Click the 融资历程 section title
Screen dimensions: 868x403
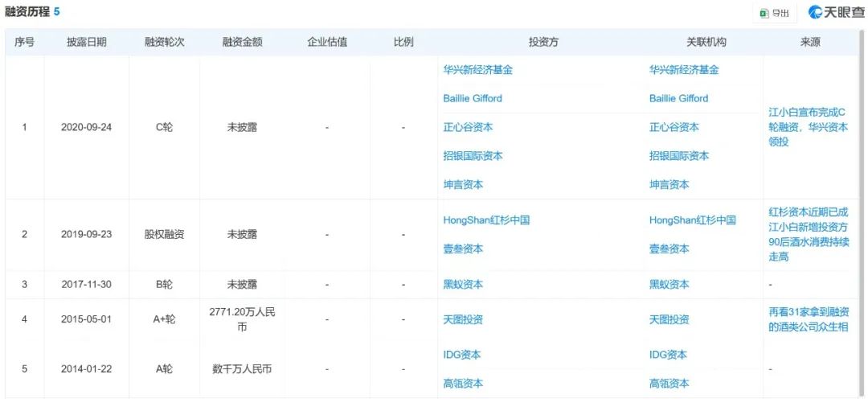(27, 11)
